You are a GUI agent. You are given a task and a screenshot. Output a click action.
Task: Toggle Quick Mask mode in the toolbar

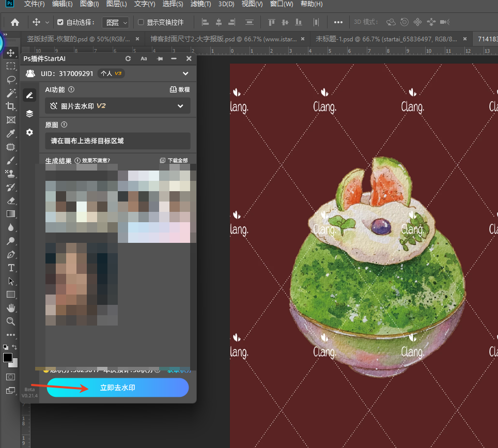pyautogui.click(x=10, y=377)
